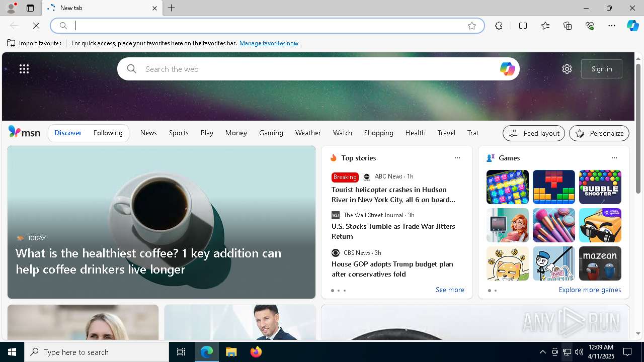Open the Favorites list icon

[x=545, y=26]
